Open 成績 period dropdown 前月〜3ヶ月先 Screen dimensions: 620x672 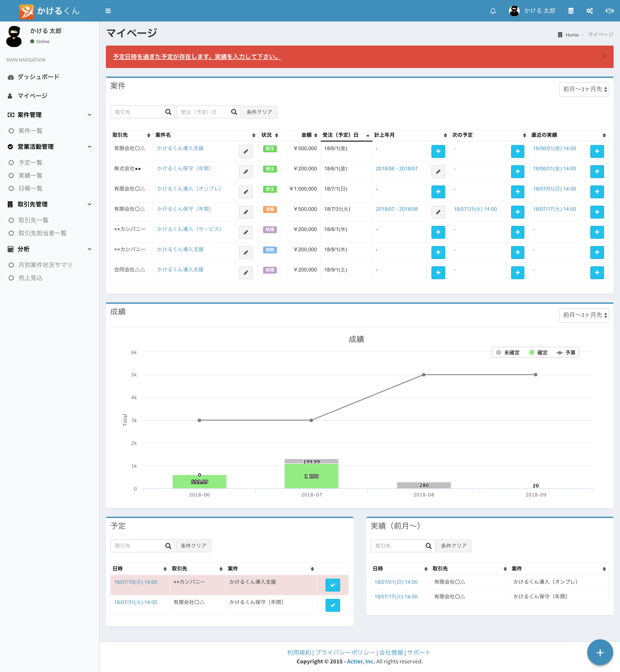click(x=584, y=315)
